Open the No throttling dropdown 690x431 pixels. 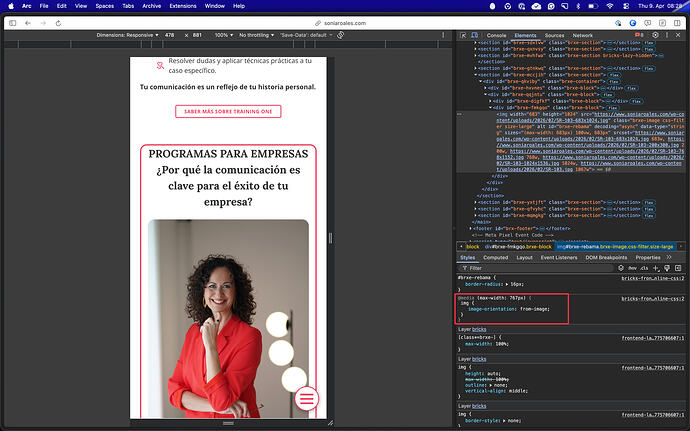click(x=257, y=35)
